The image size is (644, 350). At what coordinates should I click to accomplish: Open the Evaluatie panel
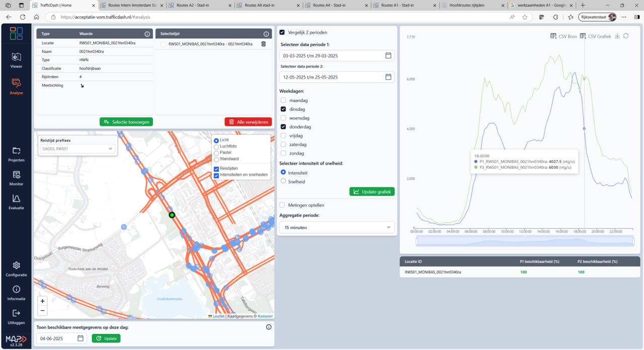(x=16, y=201)
